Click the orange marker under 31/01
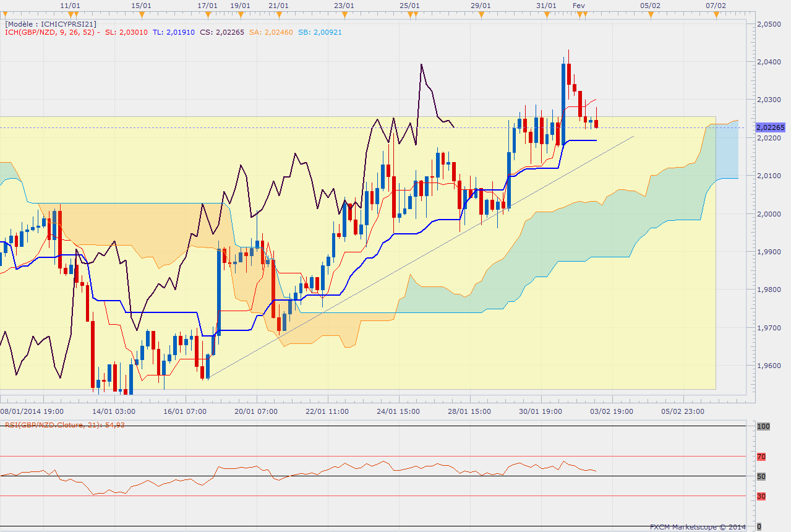 [x=546, y=14]
